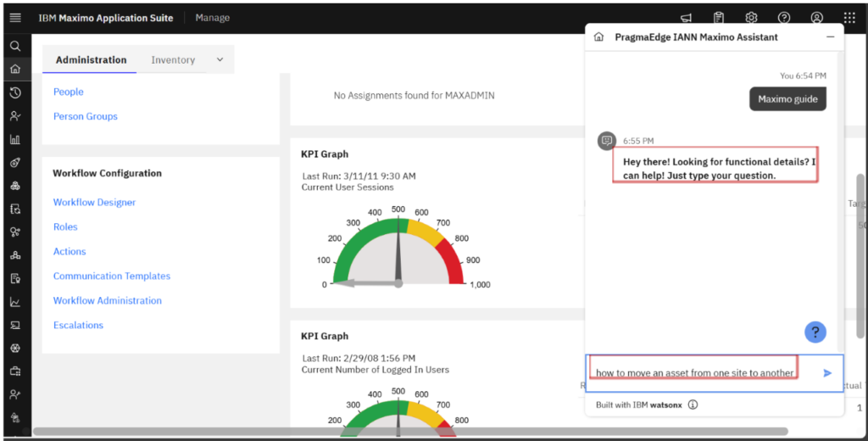Open the stacked cubes sidebar icon
The width and height of the screenshot is (868, 441).
coord(15,186)
